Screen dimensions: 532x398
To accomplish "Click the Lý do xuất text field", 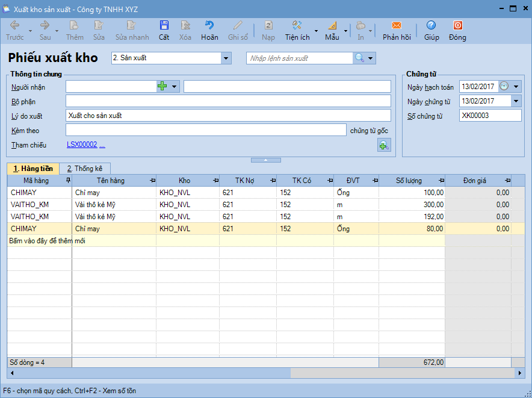I will pos(228,116).
